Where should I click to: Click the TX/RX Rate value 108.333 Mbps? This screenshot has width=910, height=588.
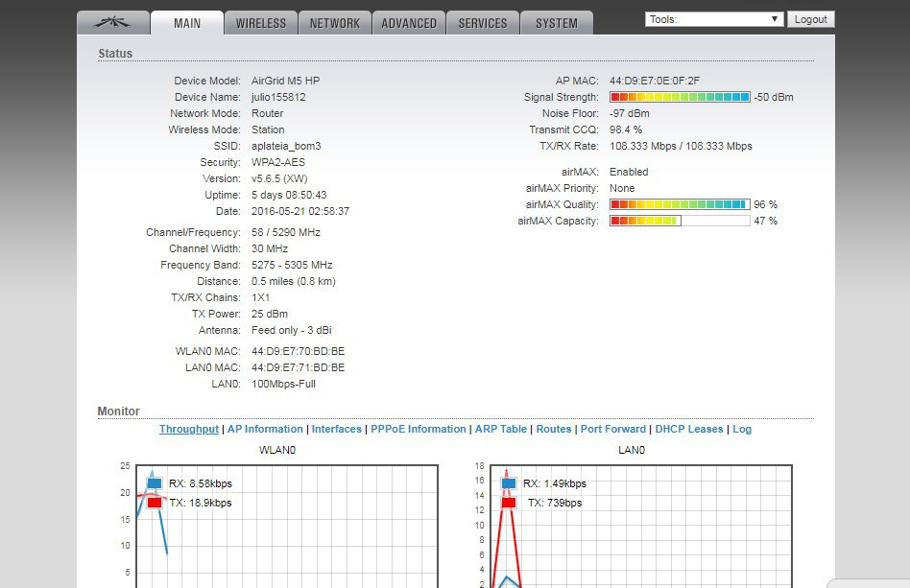click(x=681, y=146)
